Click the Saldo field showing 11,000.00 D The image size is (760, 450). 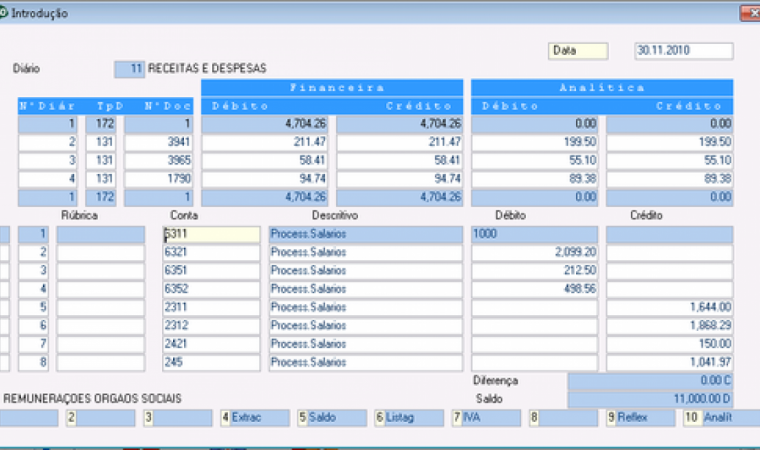(x=650, y=400)
